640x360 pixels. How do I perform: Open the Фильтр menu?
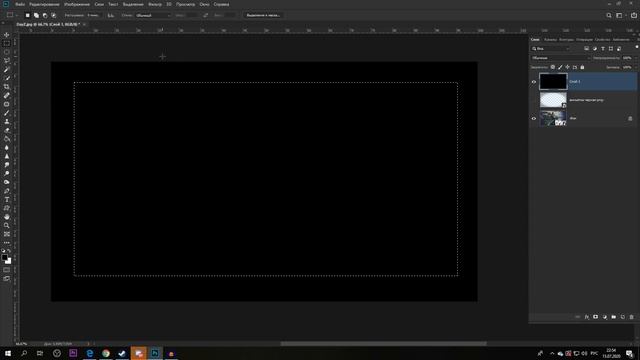pos(155,4)
